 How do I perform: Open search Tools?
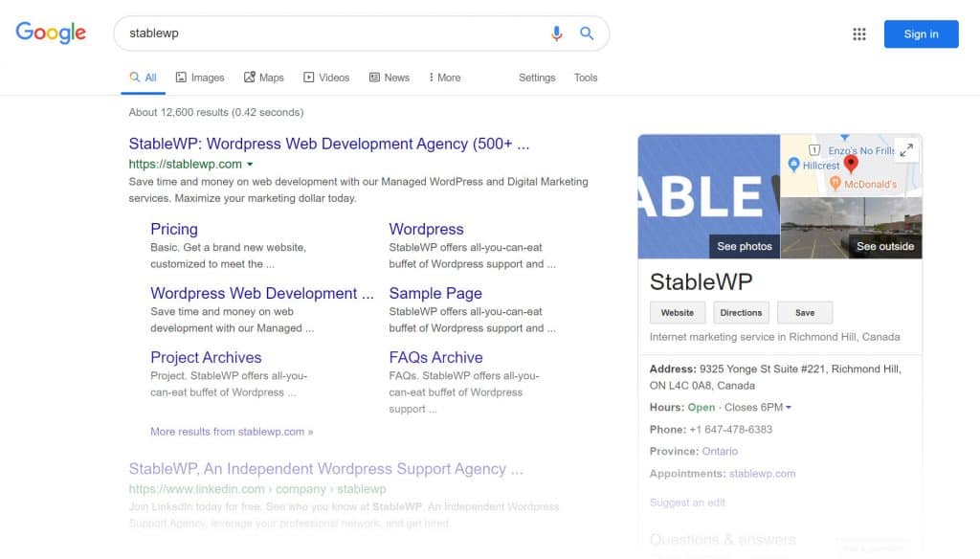pyautogui.click(x=586, y=78)
